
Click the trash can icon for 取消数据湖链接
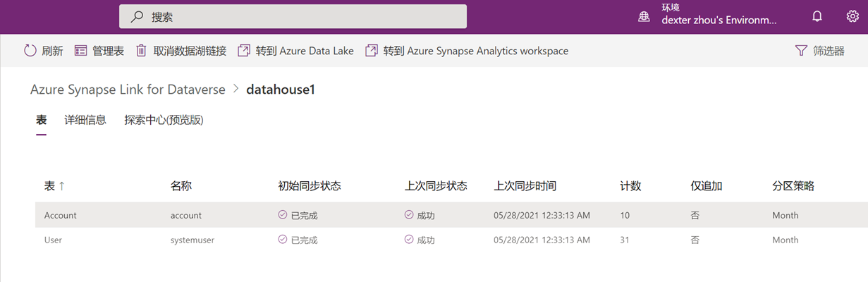(x=141, y=51)
